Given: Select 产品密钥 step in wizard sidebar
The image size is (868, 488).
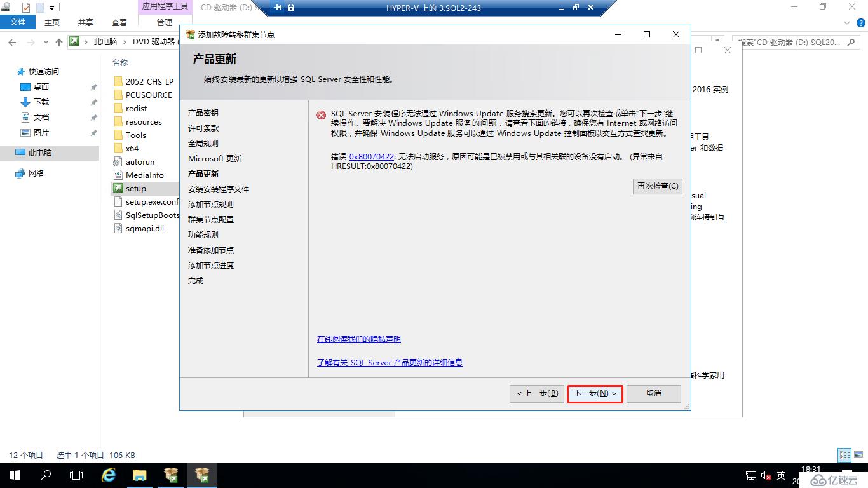Looking at the screenshot, I should point(203,112).
